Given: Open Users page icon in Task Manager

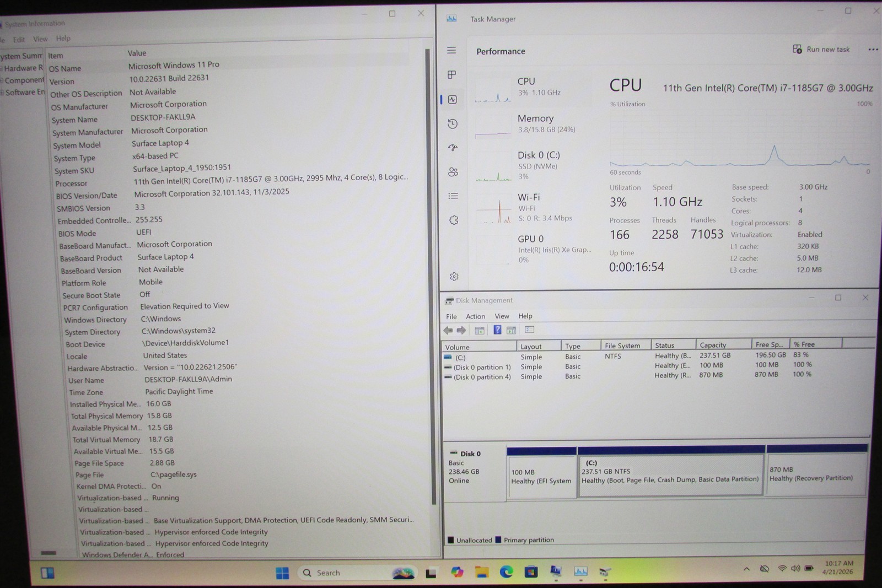Looking at the screenshot, I should (x=453, y=172).
